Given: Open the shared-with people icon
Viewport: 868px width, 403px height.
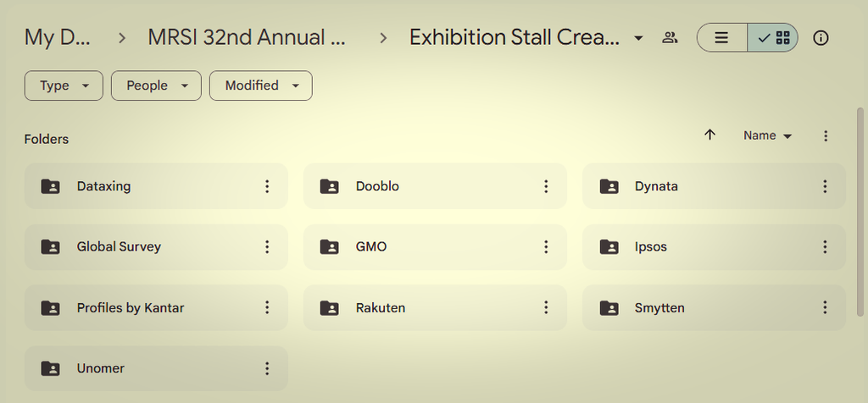Looking at the screenshot, I should [x=670, y=37].
